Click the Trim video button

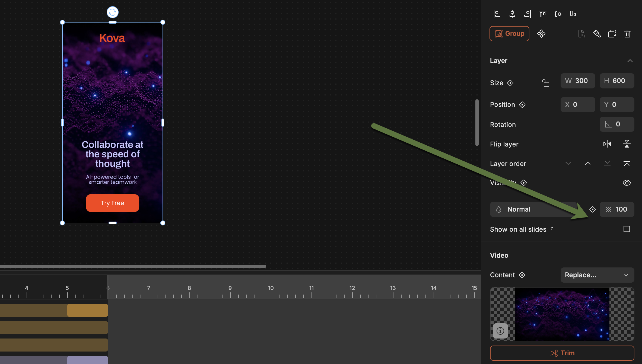pos(562,353)
